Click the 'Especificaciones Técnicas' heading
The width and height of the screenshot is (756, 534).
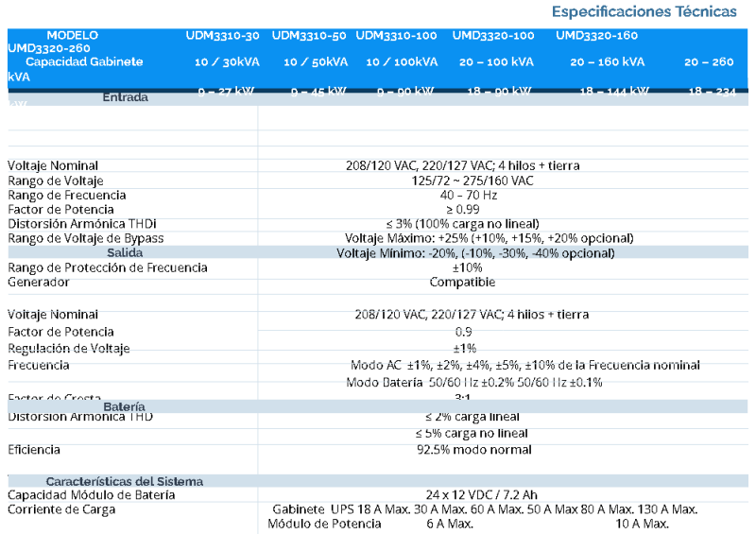644,11
